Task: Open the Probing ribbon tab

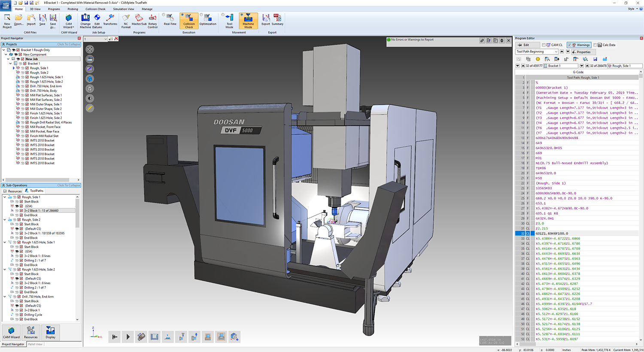Action: 73,9
